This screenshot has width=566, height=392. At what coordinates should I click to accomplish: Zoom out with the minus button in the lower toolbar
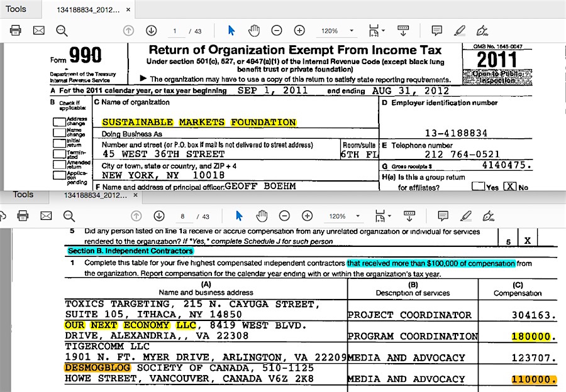point(284,216)
